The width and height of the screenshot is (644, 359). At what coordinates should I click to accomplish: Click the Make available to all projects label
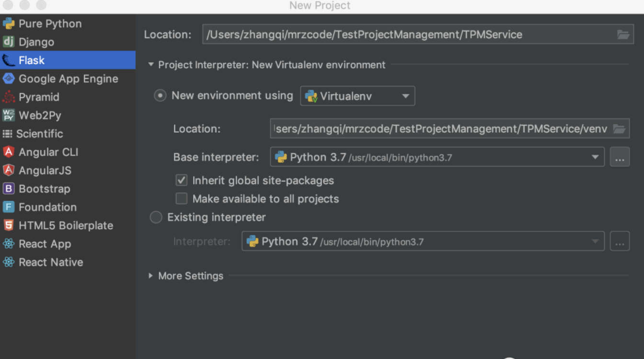[x=265, y=199]
